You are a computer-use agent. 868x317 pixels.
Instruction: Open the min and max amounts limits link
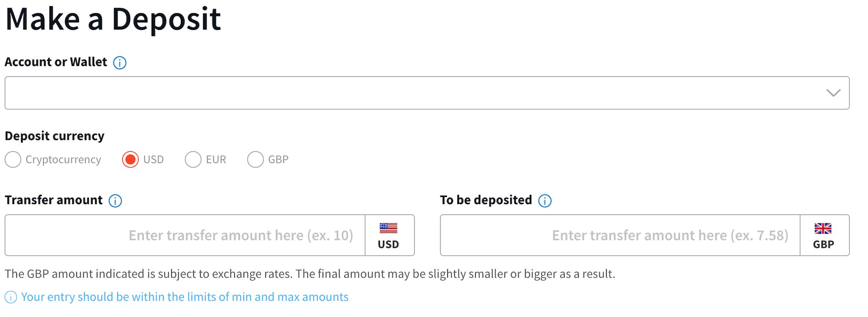(x=185, y=297)
